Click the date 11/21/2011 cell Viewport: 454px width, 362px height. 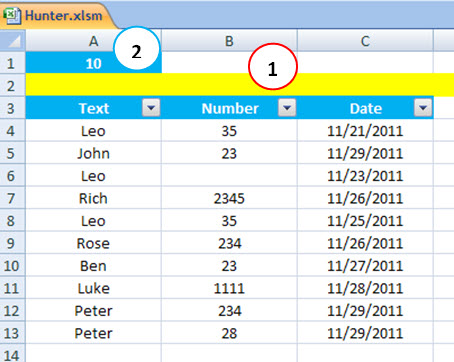pyautogui.click(x=365, y=131)
